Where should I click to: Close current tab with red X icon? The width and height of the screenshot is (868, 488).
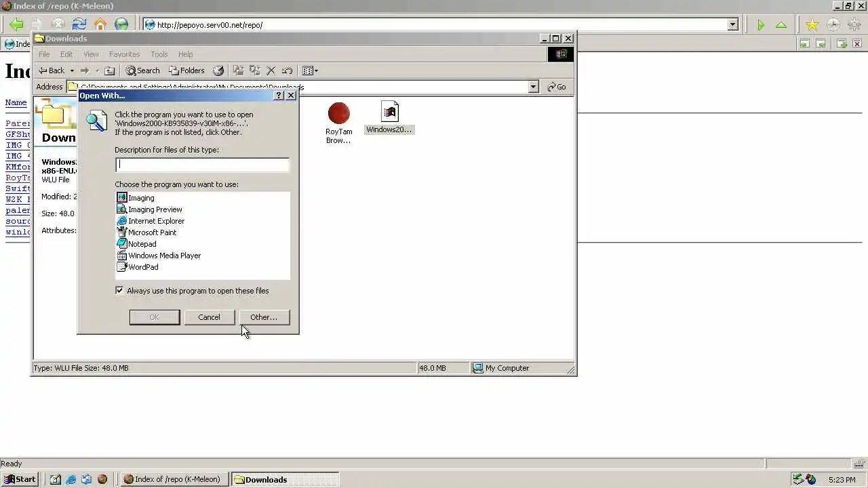coord(857,44)
